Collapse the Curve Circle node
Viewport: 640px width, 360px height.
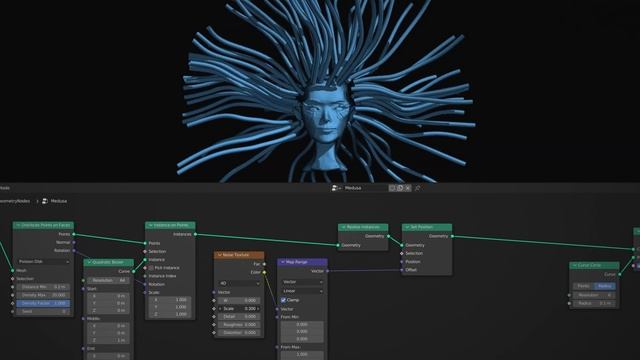[x=575, y=265]
